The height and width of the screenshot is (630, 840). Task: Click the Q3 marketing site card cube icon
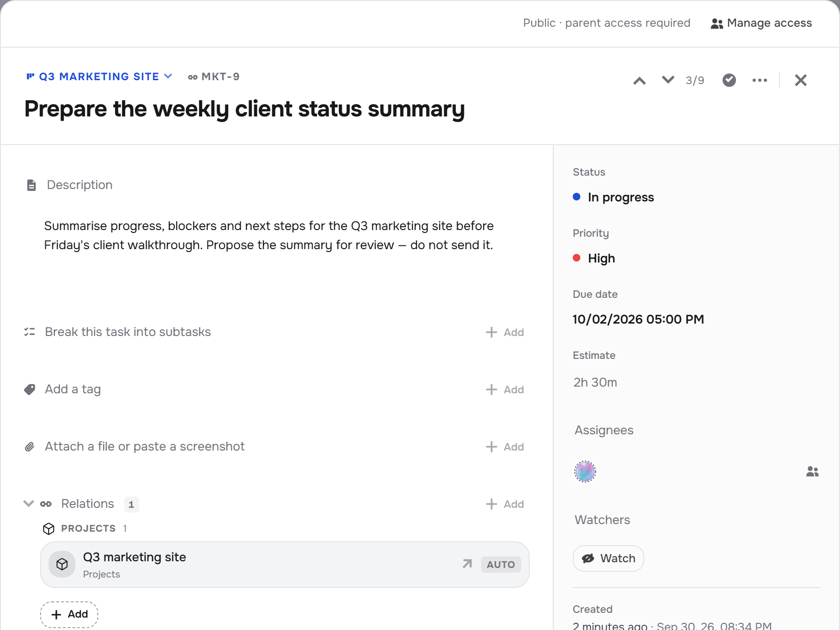point(62,565)
